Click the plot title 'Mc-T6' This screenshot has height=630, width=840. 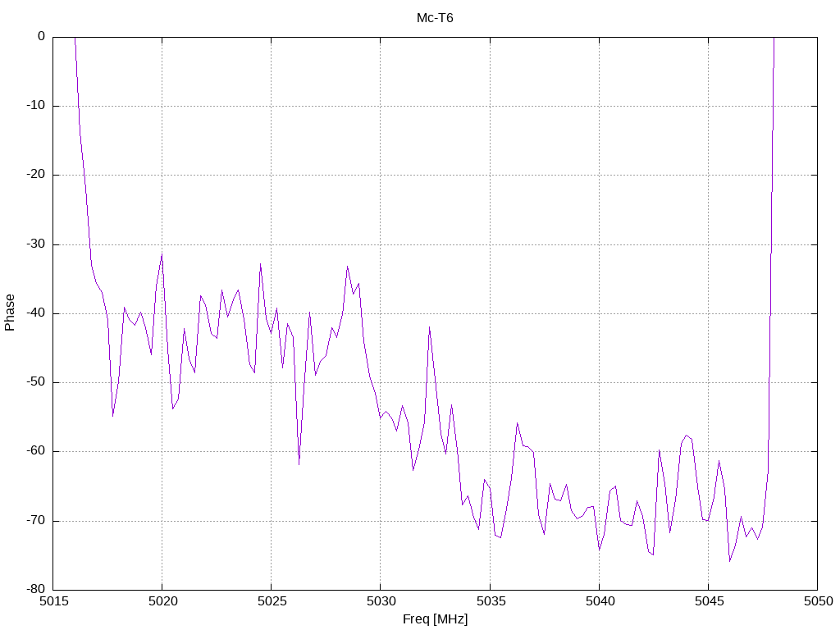click(435, 18)
